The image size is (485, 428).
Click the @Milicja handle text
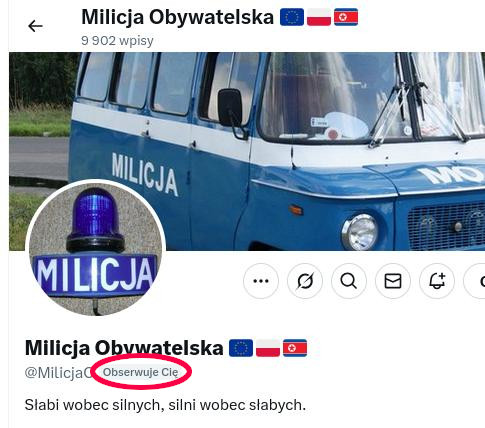pos(58,372)
